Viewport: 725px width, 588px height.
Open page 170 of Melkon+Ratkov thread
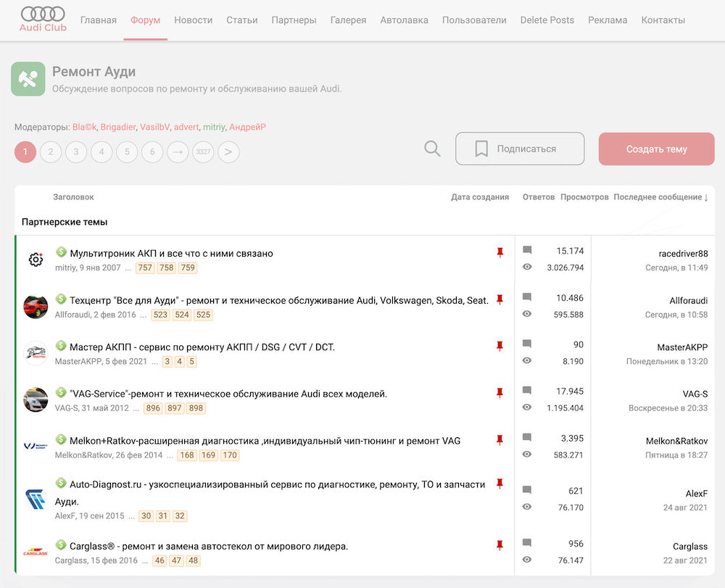point(230,455)
